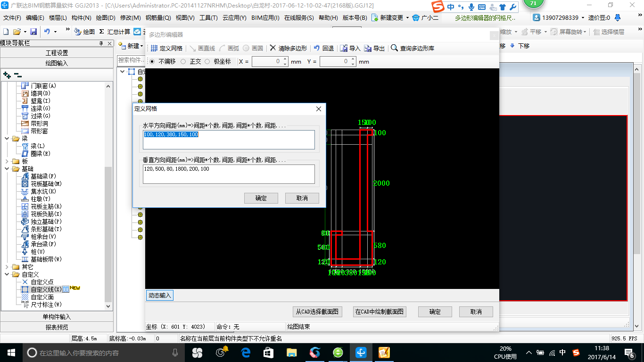Toggle the 动态输入 button
Screen dimensions: 644x362
click(x=160, y=296)
